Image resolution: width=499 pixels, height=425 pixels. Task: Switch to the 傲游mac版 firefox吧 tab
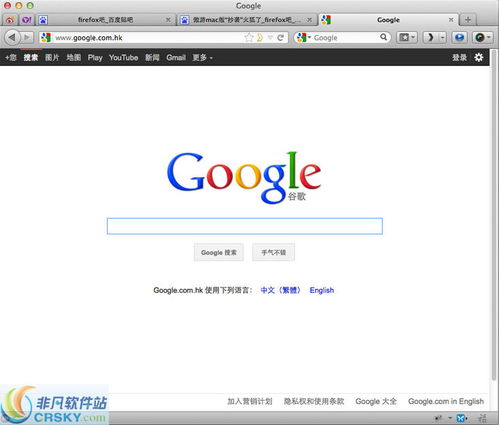(246, 20)
